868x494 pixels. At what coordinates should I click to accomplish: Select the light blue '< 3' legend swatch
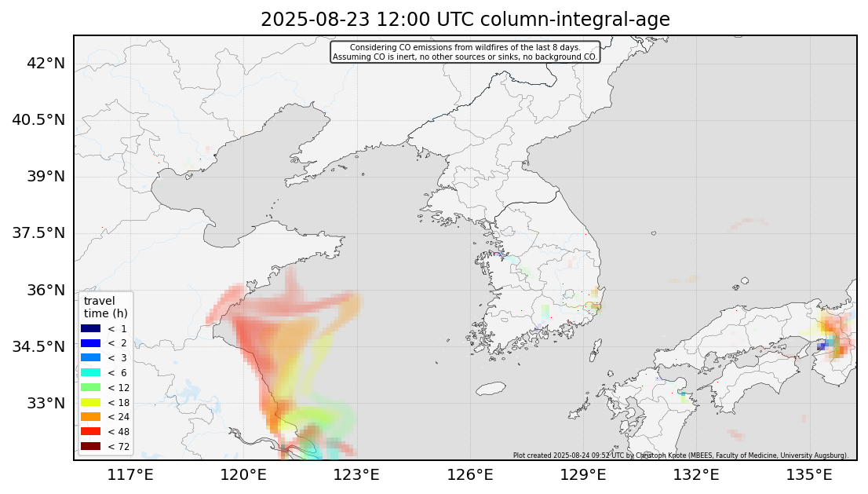(x=91, y=357)
